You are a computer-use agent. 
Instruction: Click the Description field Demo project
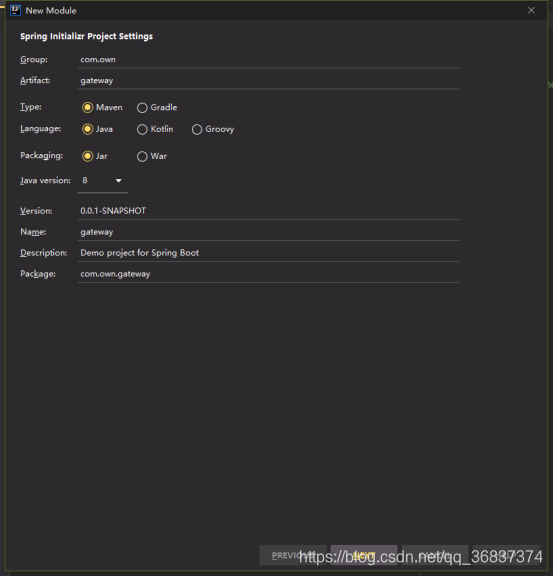tap(268, 253)
